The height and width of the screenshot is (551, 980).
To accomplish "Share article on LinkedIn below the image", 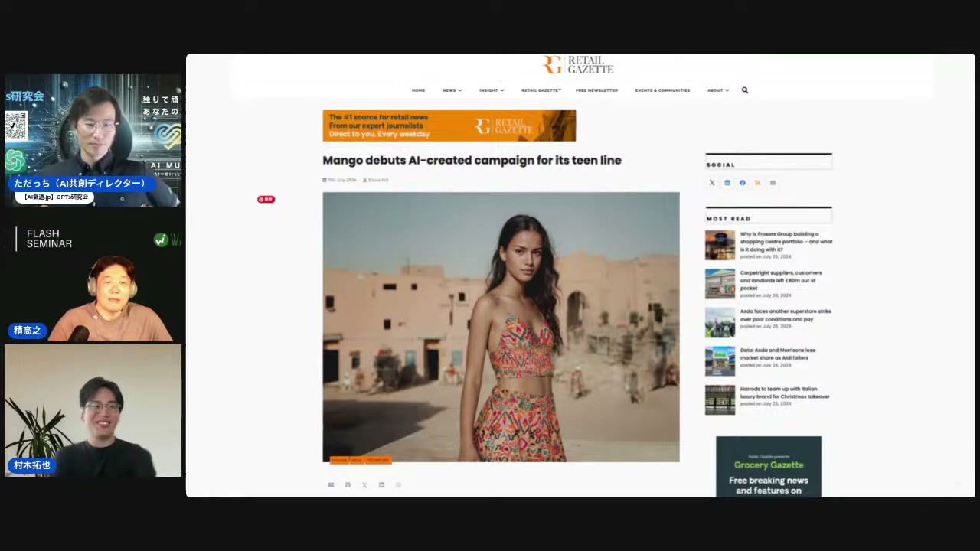I will [x=381, y=484].
